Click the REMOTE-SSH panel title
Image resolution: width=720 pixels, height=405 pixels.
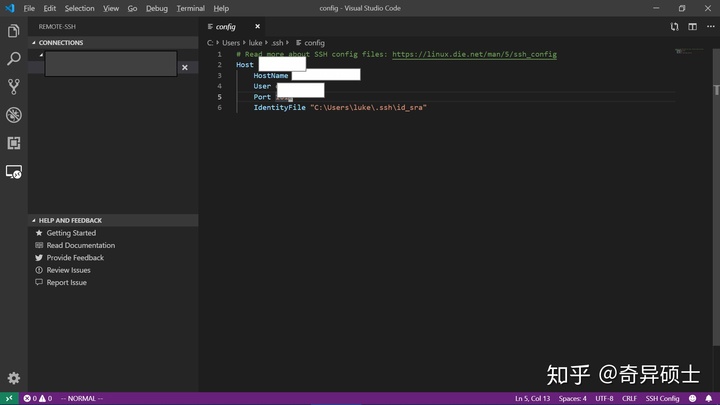coord(57,27)
